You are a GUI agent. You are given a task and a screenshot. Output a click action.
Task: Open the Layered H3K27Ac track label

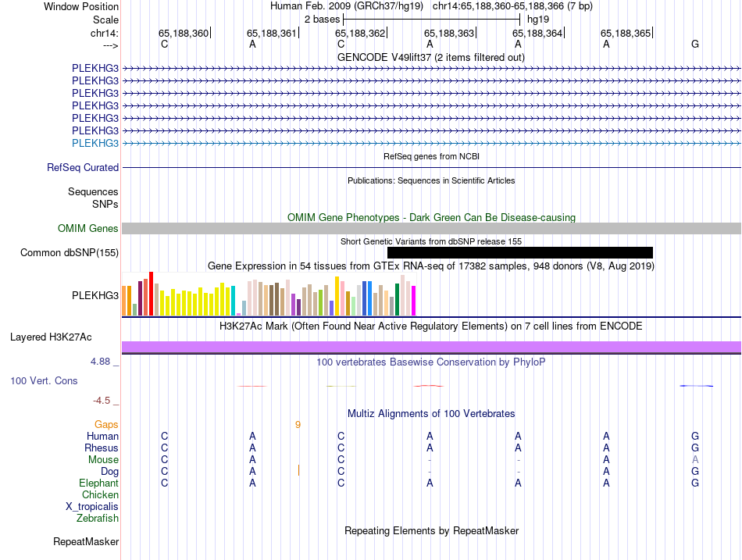pyautogui.click(x=51, y=337)
